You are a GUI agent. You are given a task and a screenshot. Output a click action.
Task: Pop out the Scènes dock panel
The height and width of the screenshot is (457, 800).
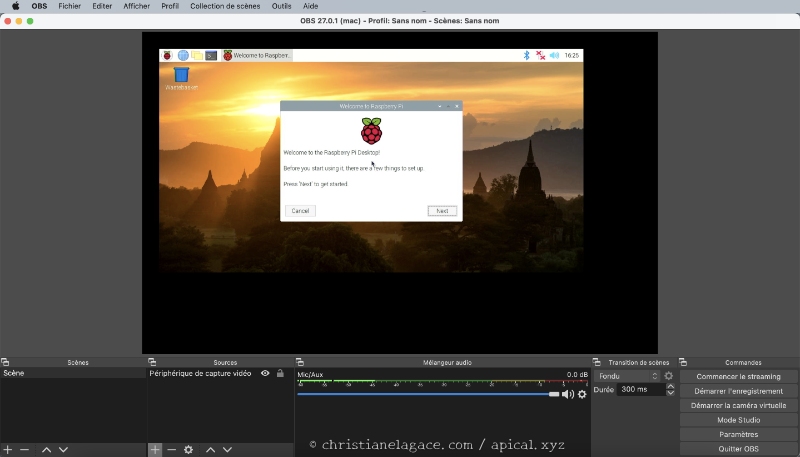[5, 362]
